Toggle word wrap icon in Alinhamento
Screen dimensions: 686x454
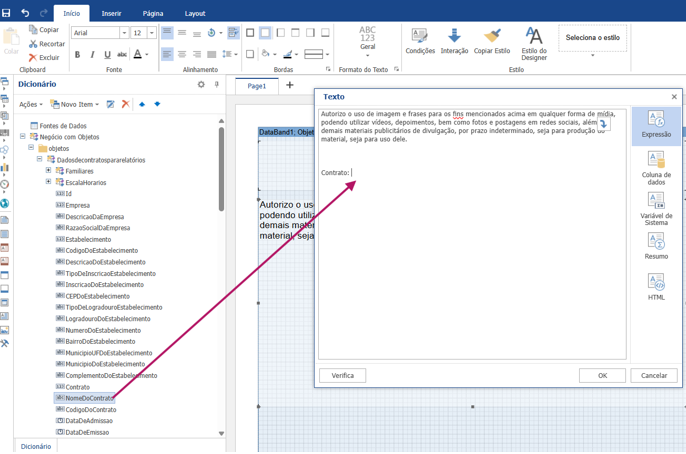pos(233,33)
